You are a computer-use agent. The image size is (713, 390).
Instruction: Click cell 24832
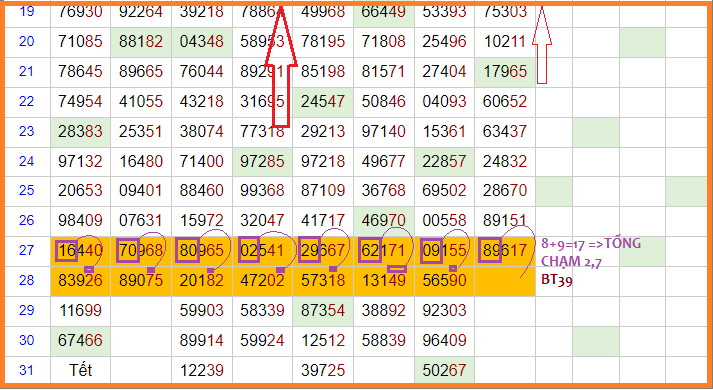pos(505,161)
